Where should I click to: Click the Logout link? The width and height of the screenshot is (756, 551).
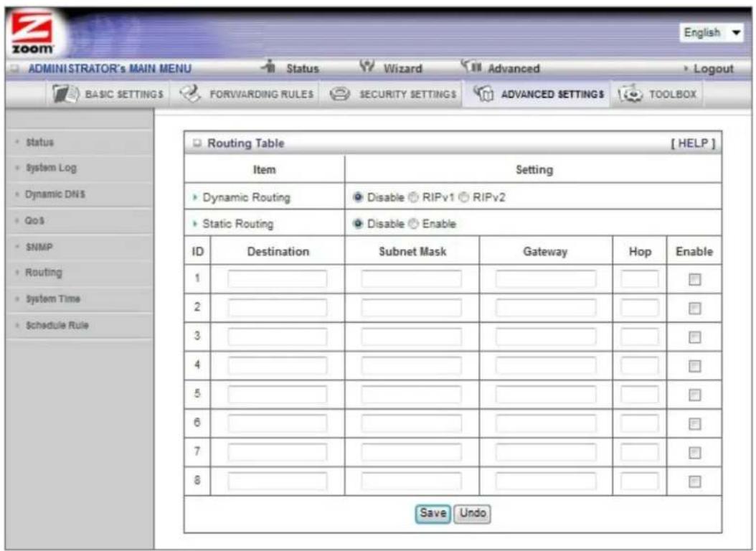713,69
